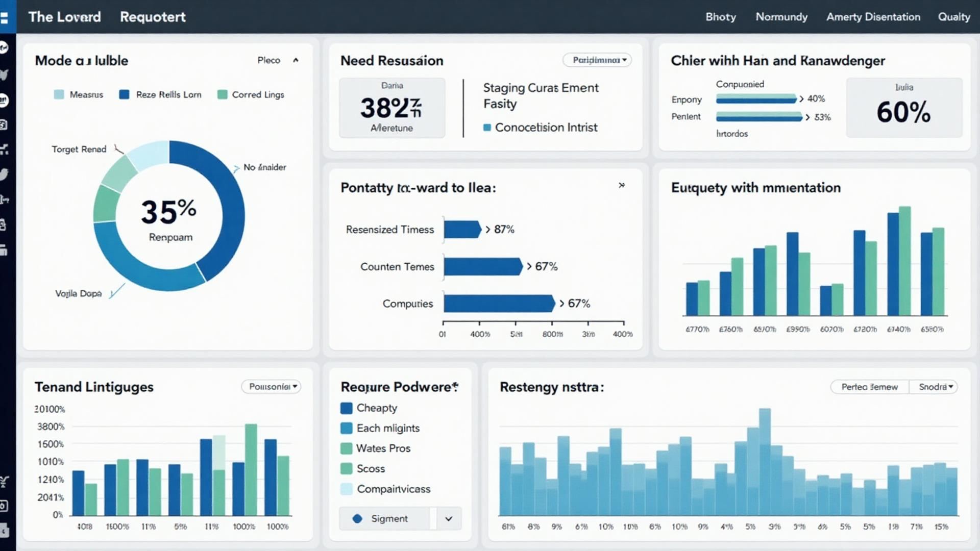The height and width of the screenshot is (551, 980).
Task: Toggle the Compairtvicass legend checkbox
Action: pyautogui.click(x=346, y=489)
